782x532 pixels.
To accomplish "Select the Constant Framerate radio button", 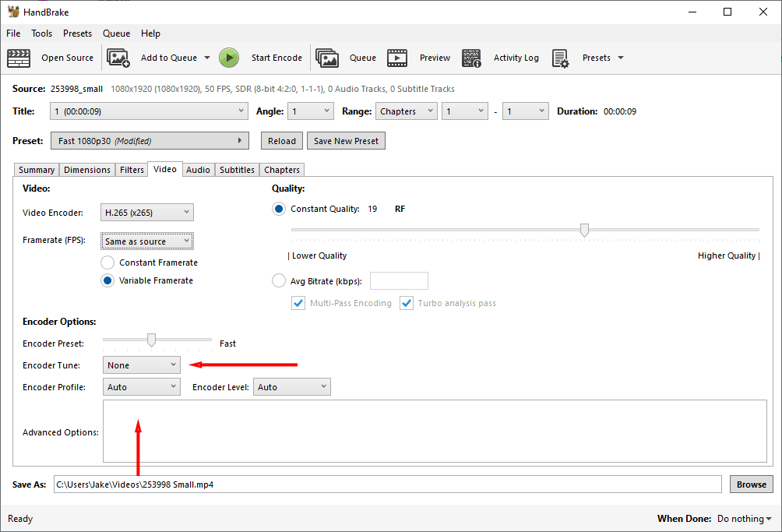I will (x=107, y=262).
